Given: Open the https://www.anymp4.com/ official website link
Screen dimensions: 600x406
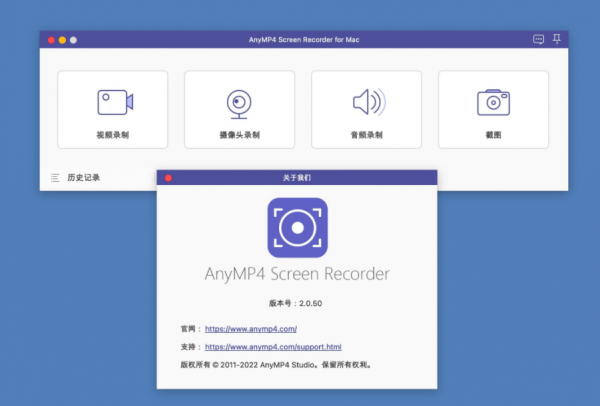Looking at the screenshot, I should coord(251,329).
